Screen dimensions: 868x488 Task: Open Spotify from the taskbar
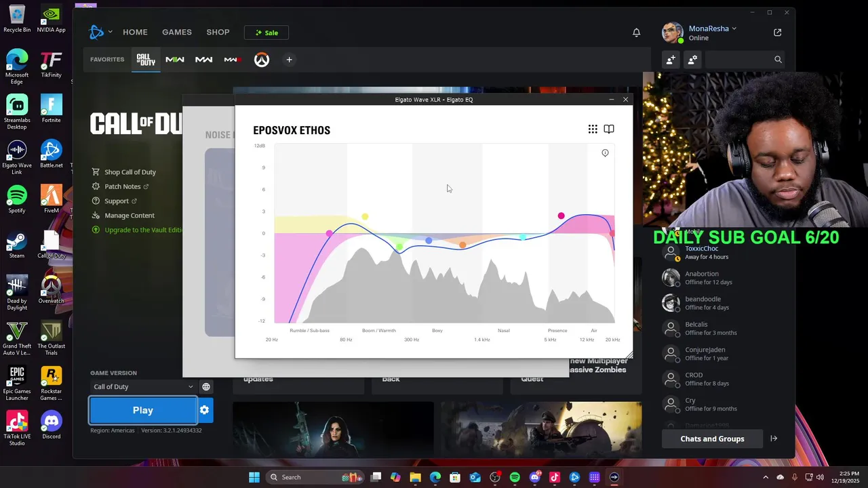515,477
